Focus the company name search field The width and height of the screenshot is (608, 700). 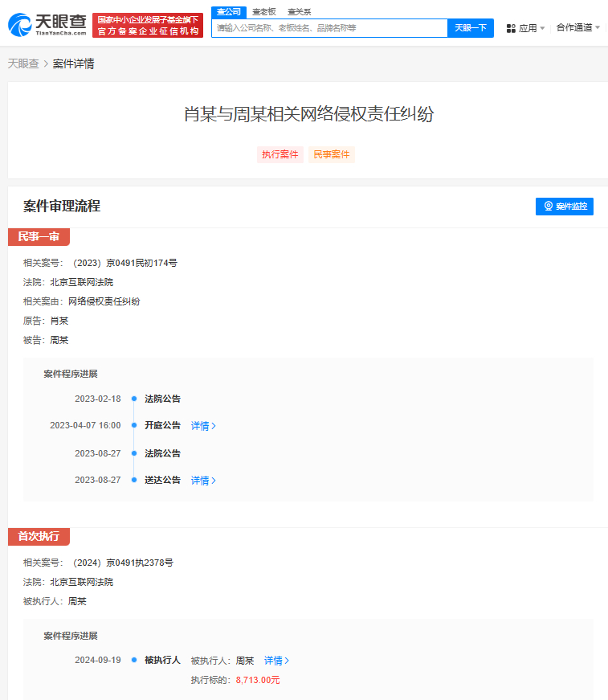click(x=329, y=28)
